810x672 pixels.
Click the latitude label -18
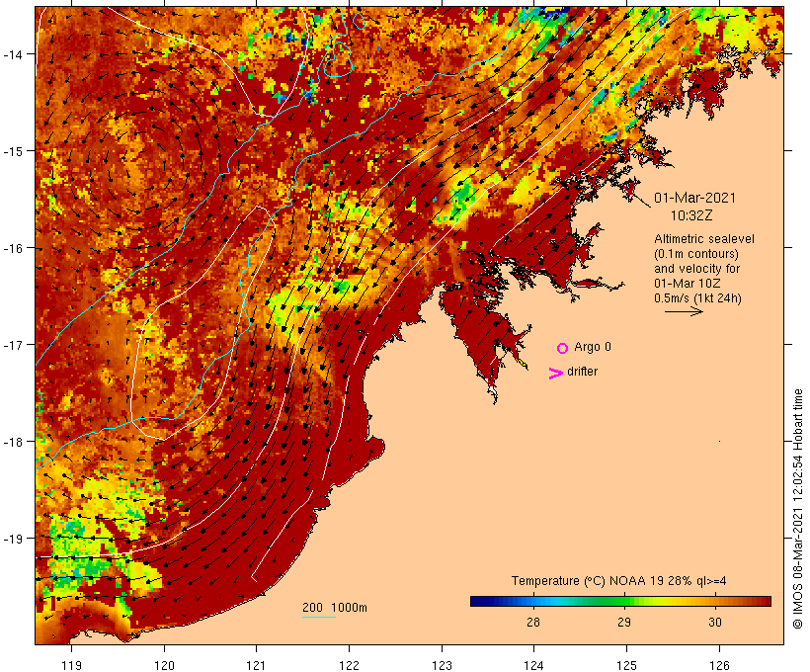tap(13, 442)
